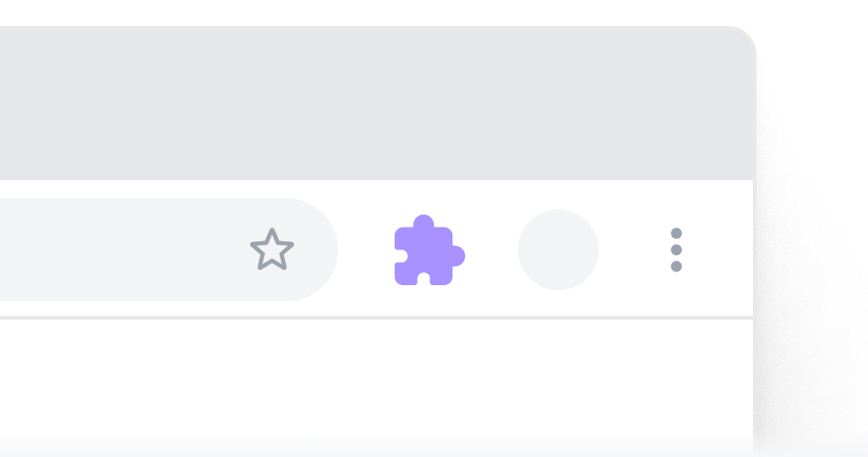
Task: Click the empty gray tab strip area
Action: pyautogui.click(x=376, y=102)
